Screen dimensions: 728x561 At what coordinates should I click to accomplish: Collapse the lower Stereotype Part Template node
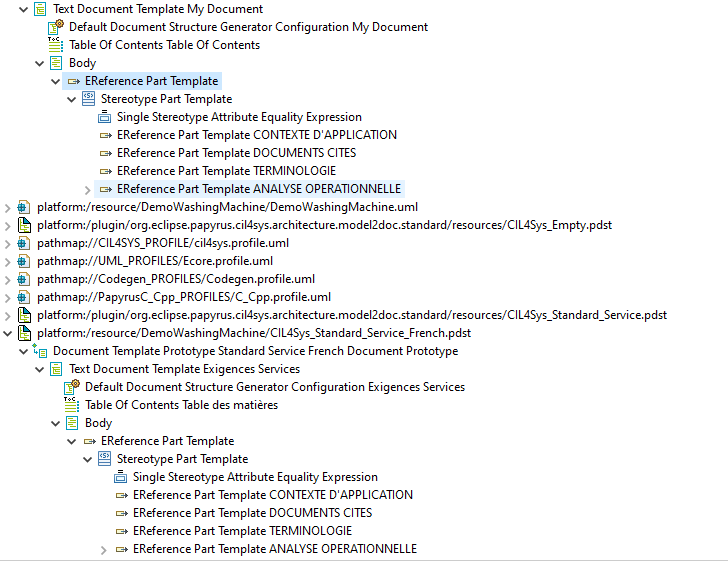pos(87,460)
